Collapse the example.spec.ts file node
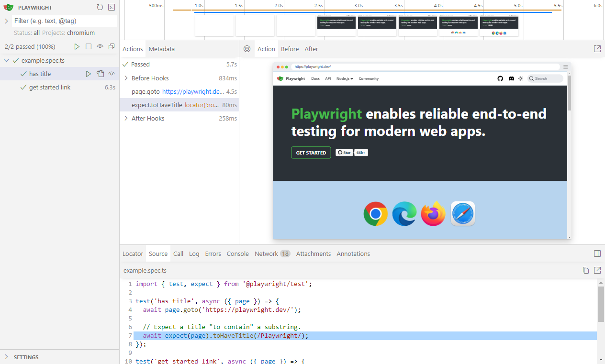This screenshot has height=364, width=605. pos(7,60)
